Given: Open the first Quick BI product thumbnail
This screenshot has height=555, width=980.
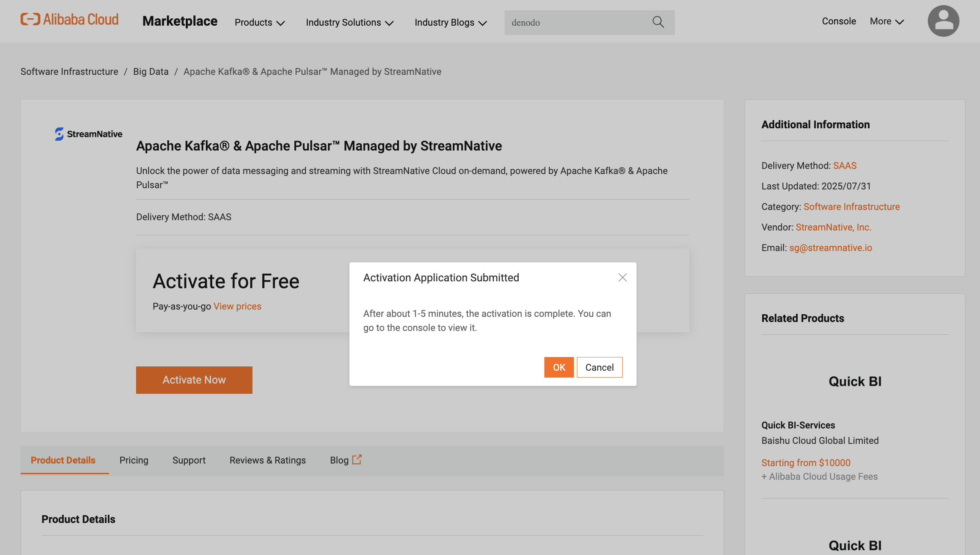Looking at the screenshot, I should tap(855, 381).
